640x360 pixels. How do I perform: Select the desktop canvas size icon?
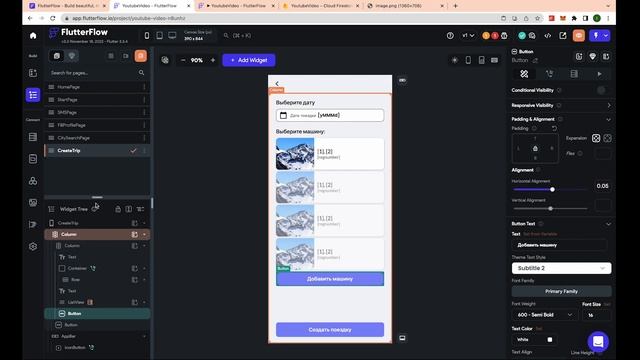click(x=172, y=36)
